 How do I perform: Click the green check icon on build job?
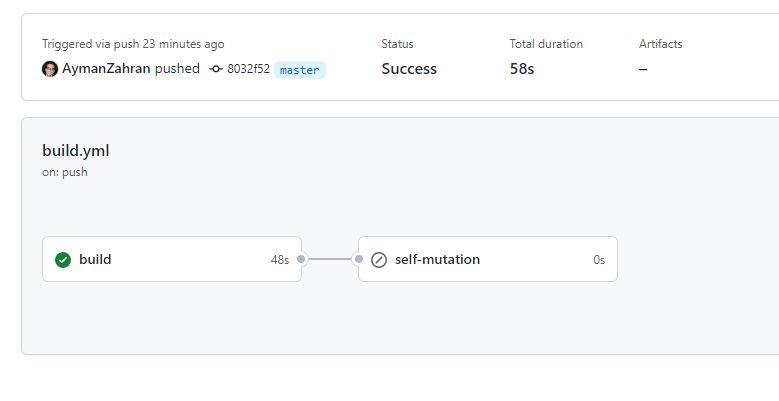[63, 260]
